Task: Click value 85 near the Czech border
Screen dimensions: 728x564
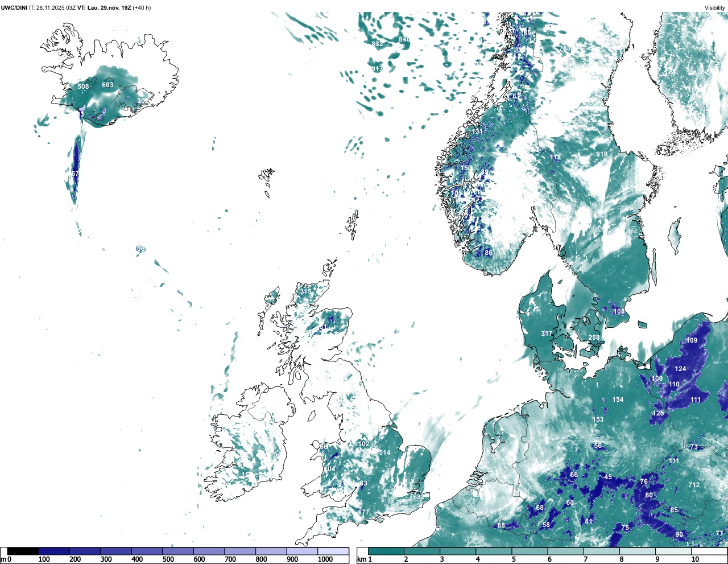Action: (674, 510)
